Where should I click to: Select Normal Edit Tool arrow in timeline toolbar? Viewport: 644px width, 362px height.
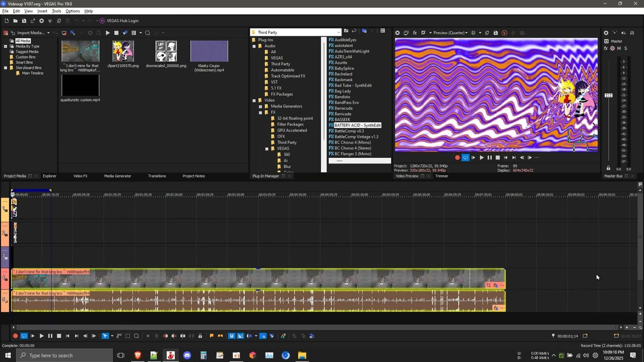(105, 336)
